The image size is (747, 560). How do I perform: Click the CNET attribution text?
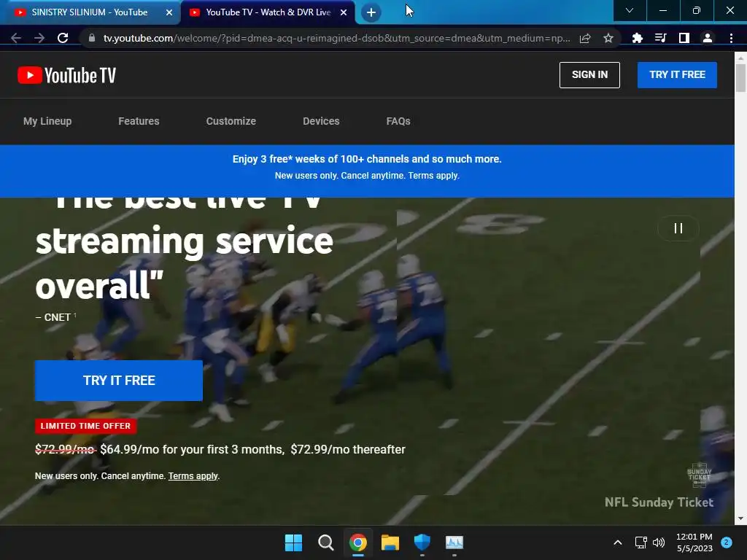(x=55, y=317)
